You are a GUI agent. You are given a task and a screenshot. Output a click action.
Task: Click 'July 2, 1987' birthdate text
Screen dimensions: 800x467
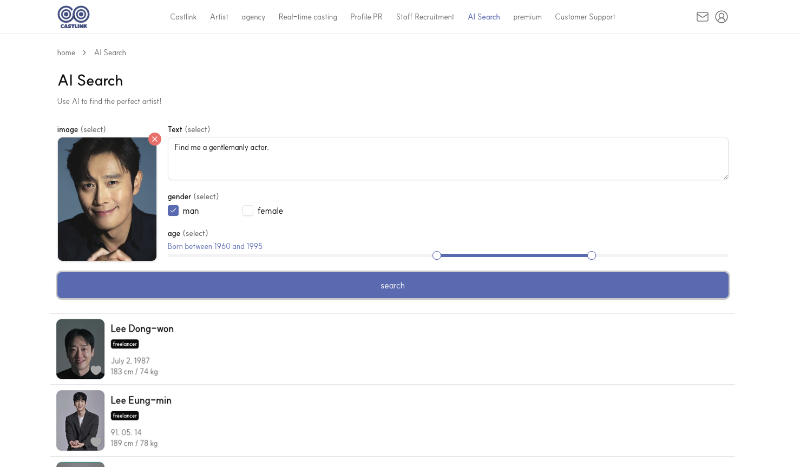[130, 360]
